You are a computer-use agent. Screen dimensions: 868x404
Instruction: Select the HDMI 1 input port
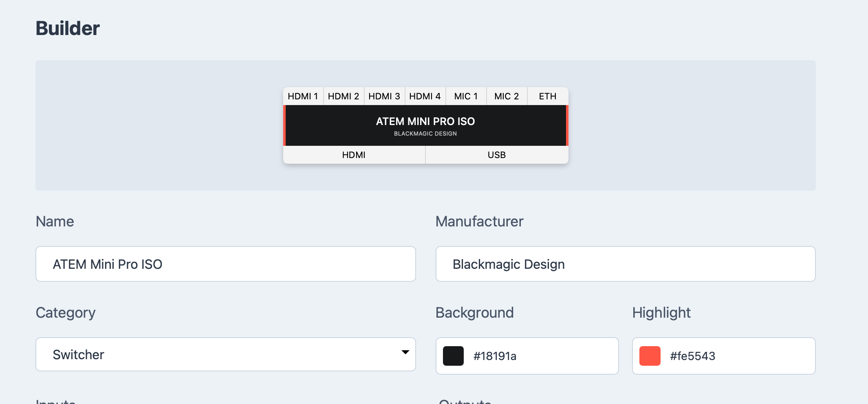[x=303, y=96]
